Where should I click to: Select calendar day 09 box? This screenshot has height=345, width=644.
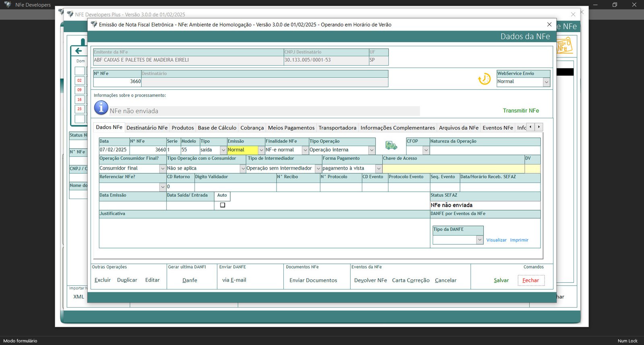pyautogui.click(x=79, y=90)
